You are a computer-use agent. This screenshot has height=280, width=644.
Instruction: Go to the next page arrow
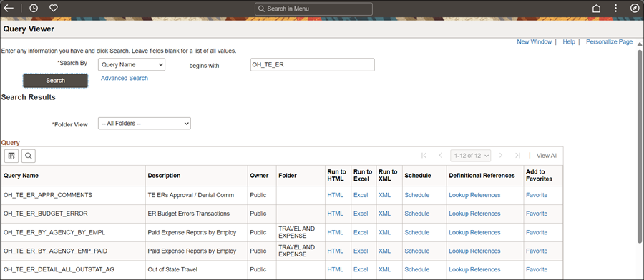click(x=501, y=156)
